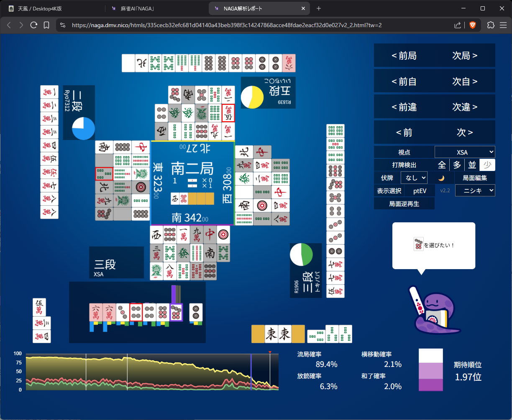Click the share icon in address bar
Viewport: 512px width, 420px height.
point(458,25)
